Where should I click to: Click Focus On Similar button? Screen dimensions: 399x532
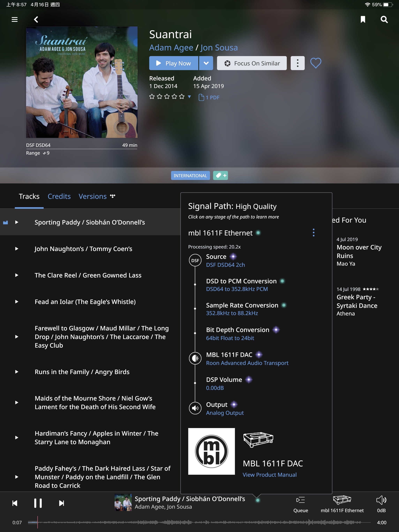tap(252, 63)
